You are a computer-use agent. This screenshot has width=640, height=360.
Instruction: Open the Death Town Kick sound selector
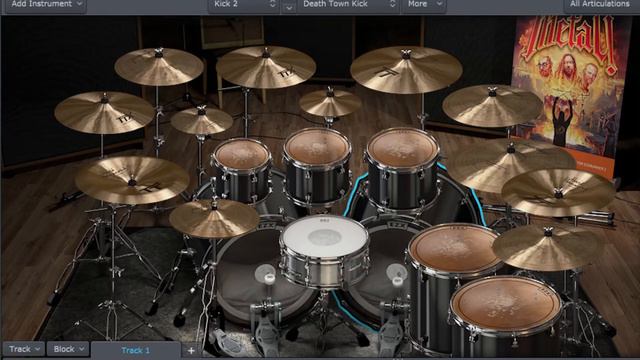coord(348,5)
